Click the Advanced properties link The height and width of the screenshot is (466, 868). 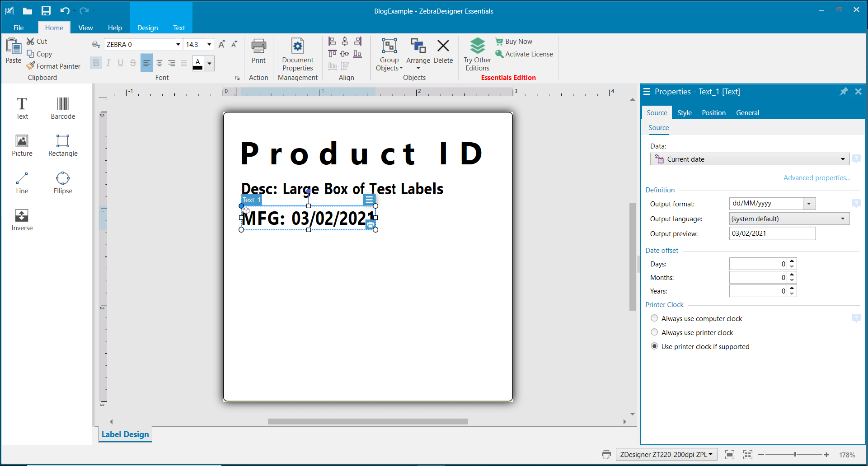tap(816, 177)
